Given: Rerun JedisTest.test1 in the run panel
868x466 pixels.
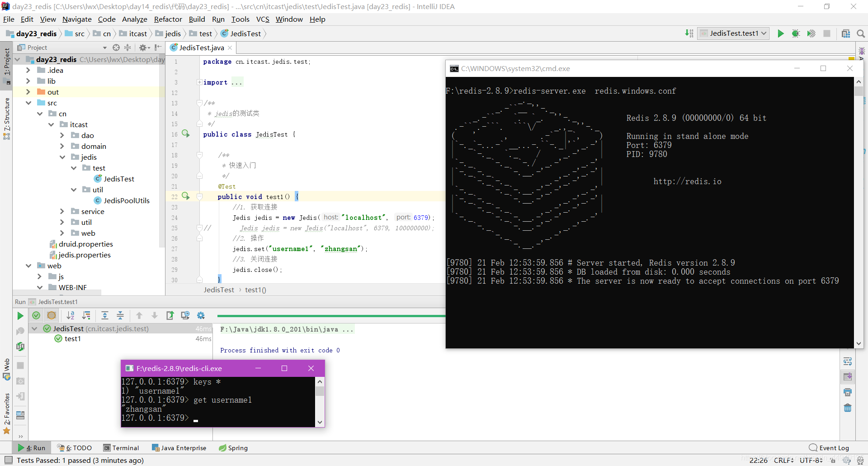Looking at the screenshot, I should 20,315.
